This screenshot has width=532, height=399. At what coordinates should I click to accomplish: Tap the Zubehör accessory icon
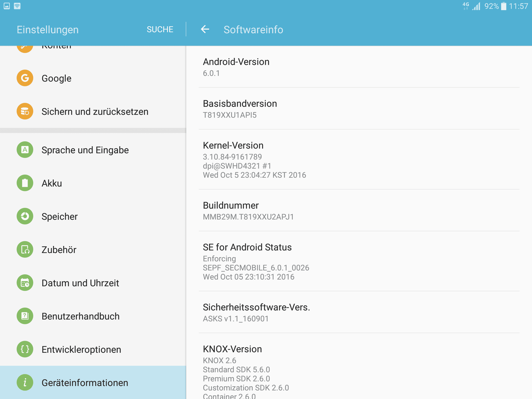(x=25, y=250)
